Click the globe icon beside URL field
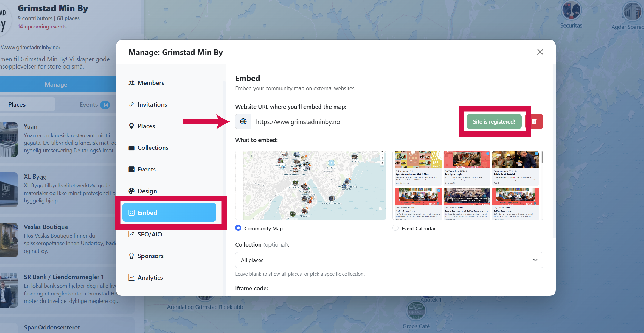Screen dimensions: 644x333 [x=243, y=121]
